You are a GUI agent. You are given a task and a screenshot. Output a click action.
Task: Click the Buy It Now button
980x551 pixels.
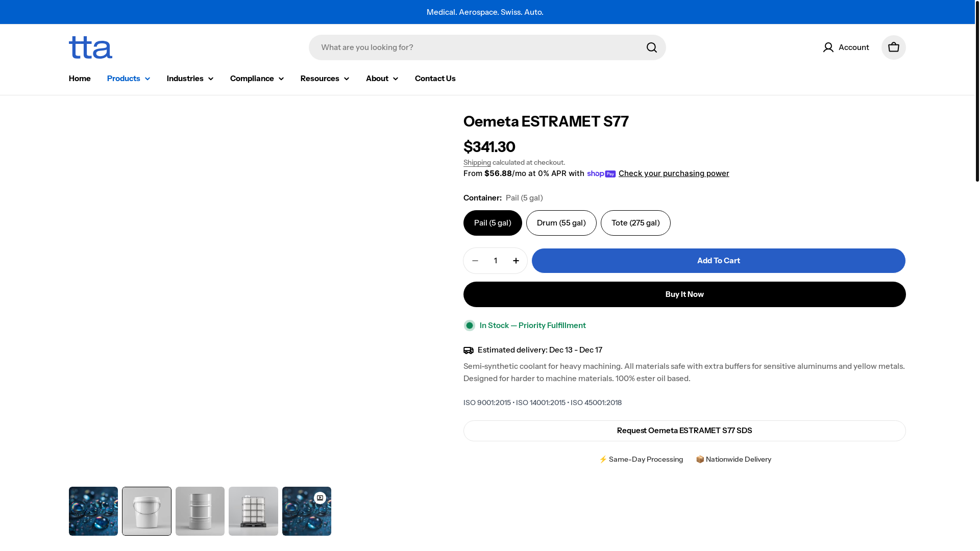(x=684, y=294)
